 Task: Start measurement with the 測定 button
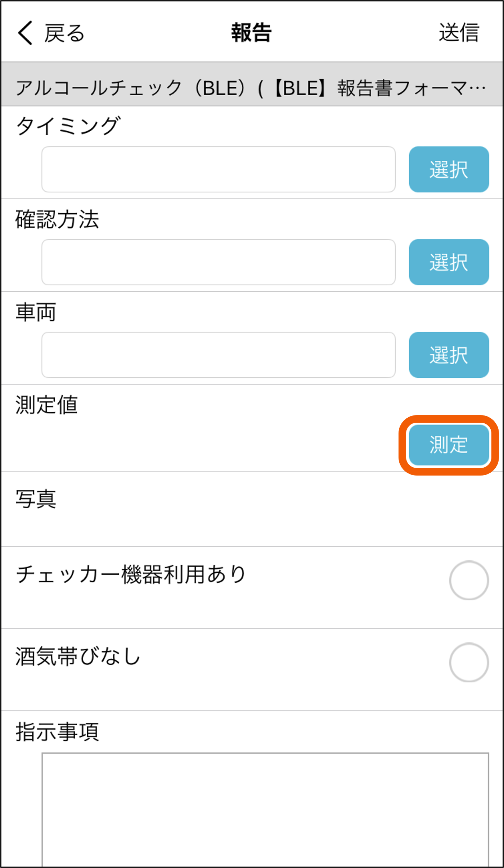449,445
